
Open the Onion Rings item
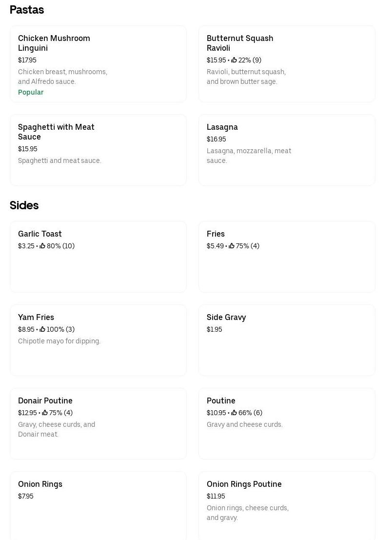(98, 505)
